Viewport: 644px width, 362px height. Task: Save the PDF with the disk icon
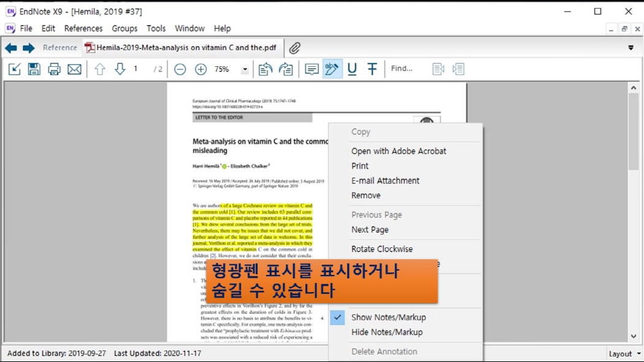[34, 69]
